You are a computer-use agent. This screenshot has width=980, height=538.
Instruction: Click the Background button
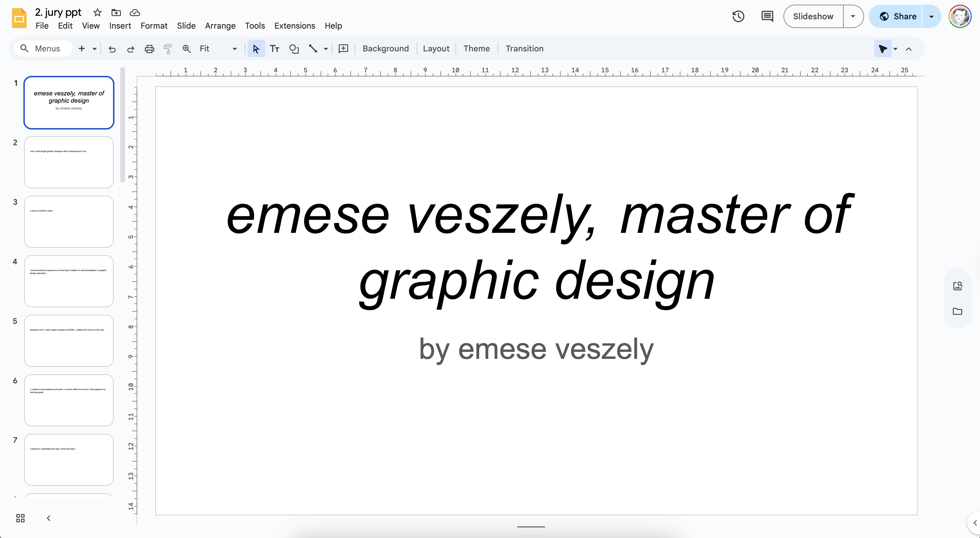point(385,49)
